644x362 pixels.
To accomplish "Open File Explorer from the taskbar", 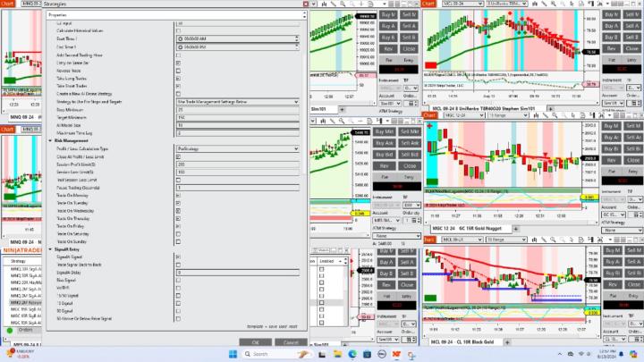I will point(337,354).
